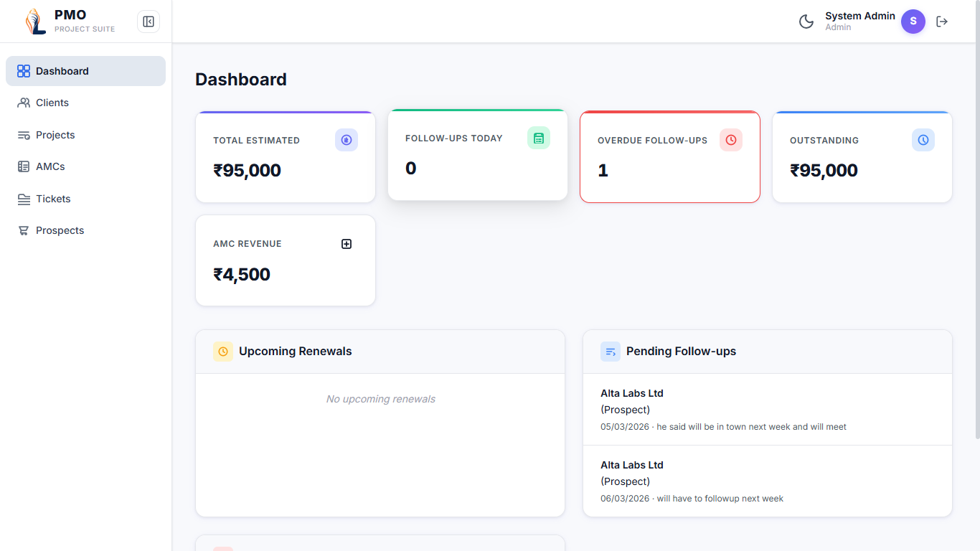Open the Alta Labs Ltd follow-up entry
Screen dimensions: 980x551
point(767,409)
